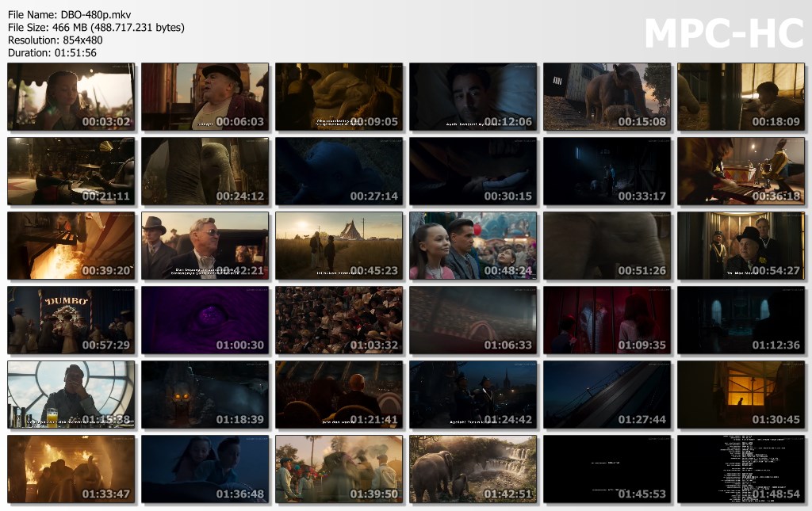
Task: Select the waterfall elephants frame at 01:42:51
Action: (473, 469)
